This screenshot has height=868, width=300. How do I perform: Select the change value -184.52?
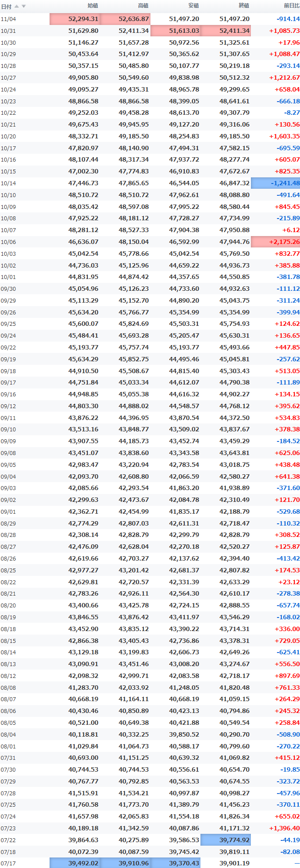coord(288,441)
